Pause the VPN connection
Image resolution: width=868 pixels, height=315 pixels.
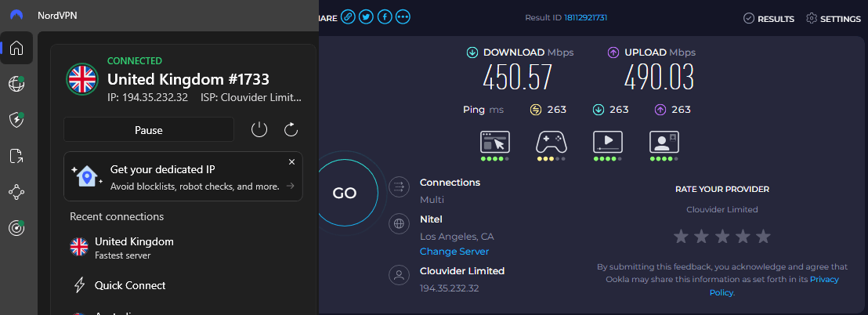[149, 130]
